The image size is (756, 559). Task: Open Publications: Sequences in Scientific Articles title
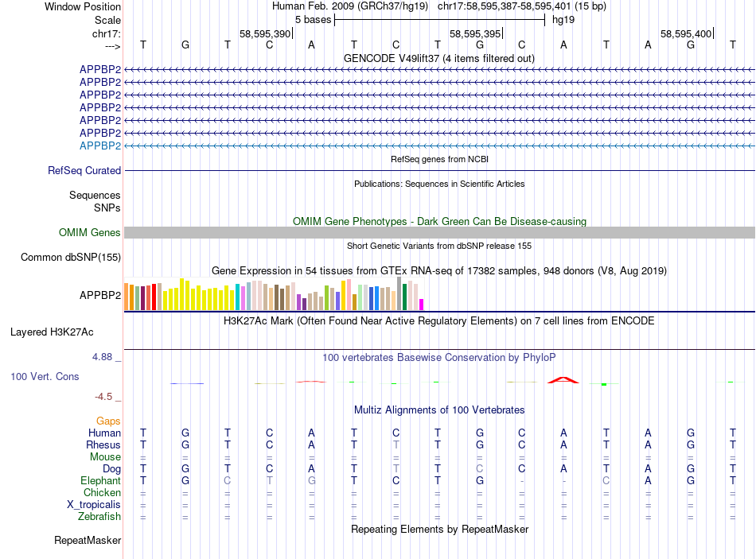(x=439, y=184)
